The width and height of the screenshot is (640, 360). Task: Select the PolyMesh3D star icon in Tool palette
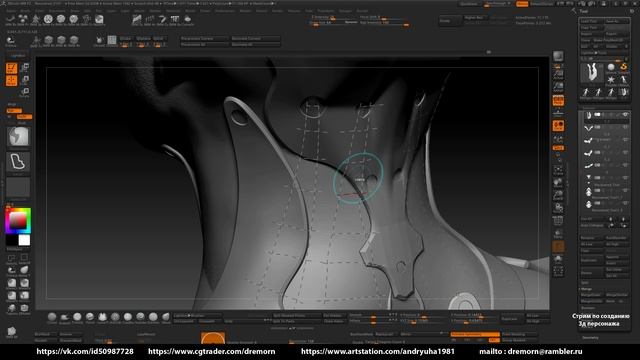(x=611, y=80)
